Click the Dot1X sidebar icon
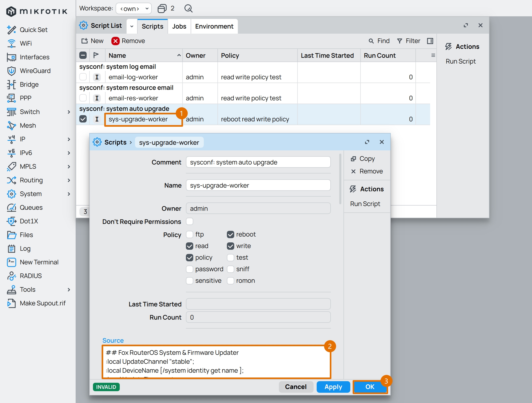This screenshot has width=532, height=403. coord(11,221)
